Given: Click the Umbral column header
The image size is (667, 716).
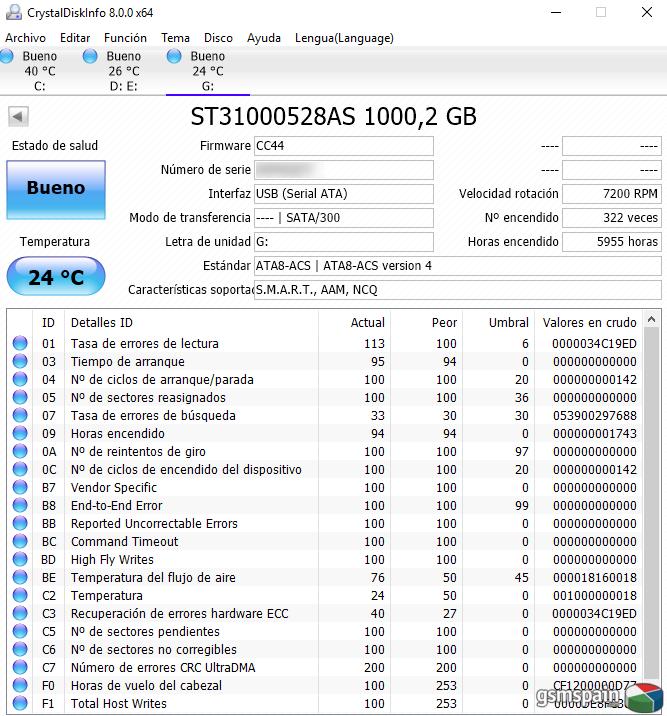Looking at the screenshot, I should pyautogui.click(x=499, y=323).
